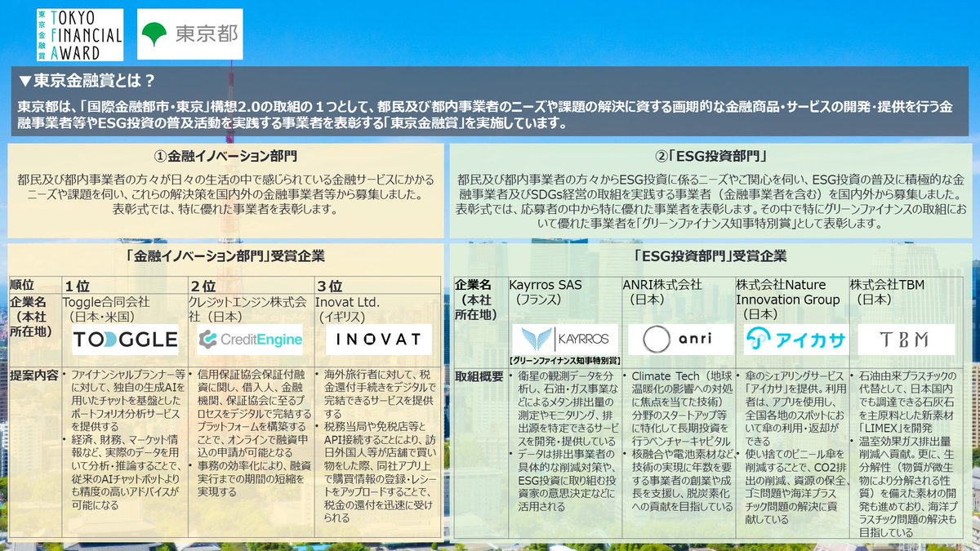980x551 pixels.
Task: Click the 株式会社Nature Innovation Group name
Action: (x=787, y=292)
